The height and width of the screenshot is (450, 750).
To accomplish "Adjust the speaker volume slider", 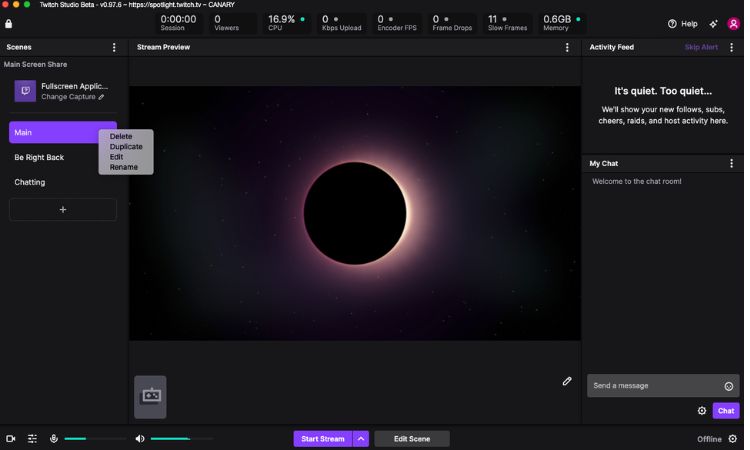I will pyautogui.click(x=182, y=439).
